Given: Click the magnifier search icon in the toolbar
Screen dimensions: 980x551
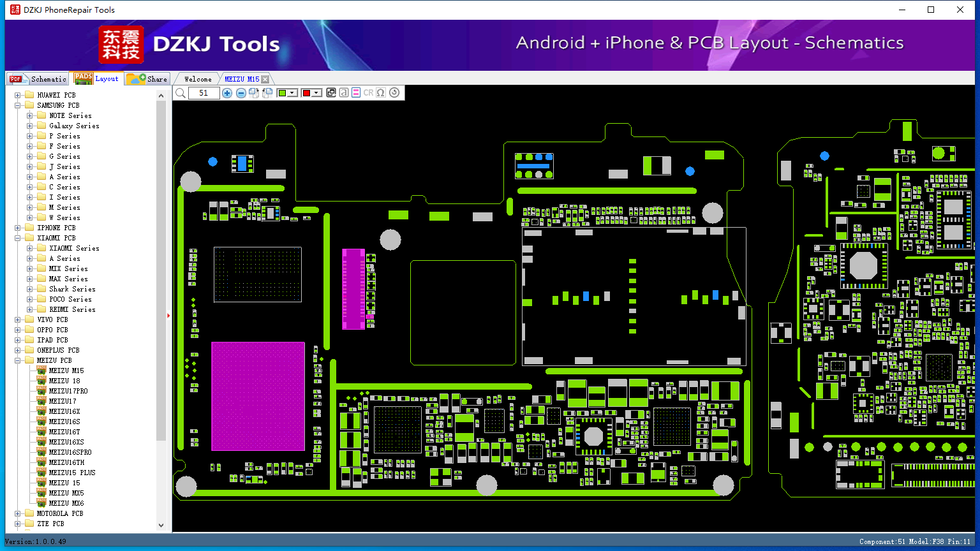Looking at the screenshot, I should coord(181,93).
